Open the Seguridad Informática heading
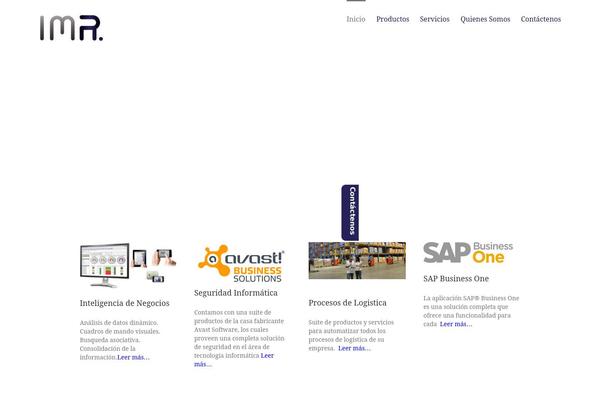Image resolution: width=600 pixels, height=400 pixels. point(236,293)
